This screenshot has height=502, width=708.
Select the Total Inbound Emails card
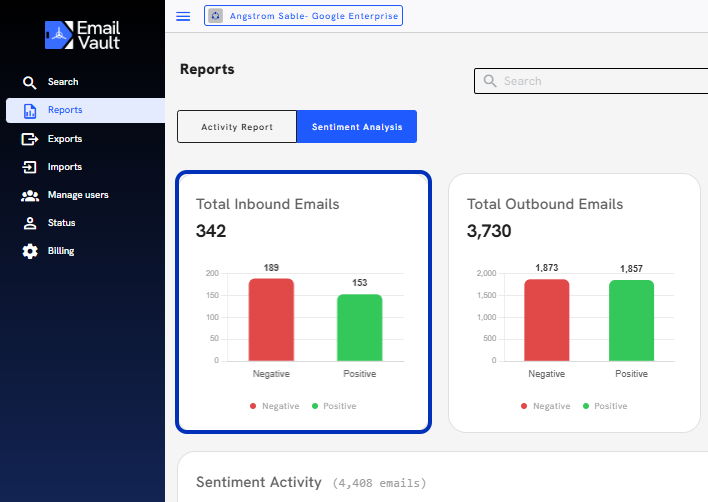pyautogui.click(x=303, y=302)
